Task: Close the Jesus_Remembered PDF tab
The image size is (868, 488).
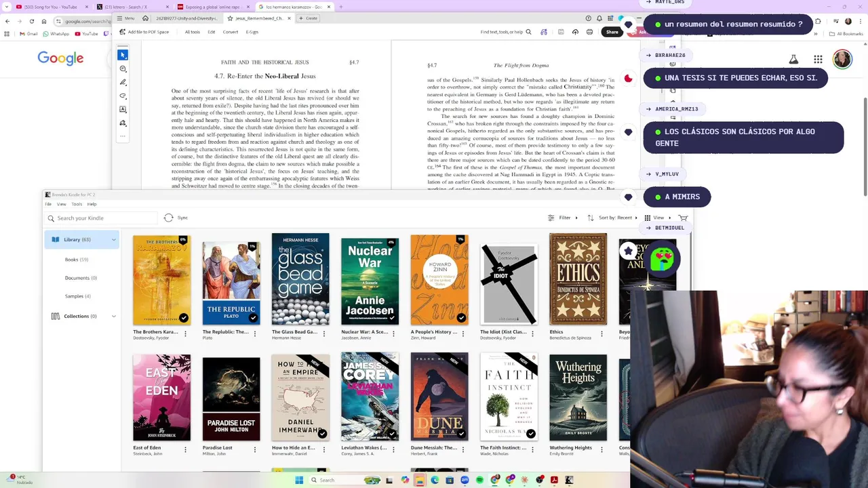Action: 291,18
